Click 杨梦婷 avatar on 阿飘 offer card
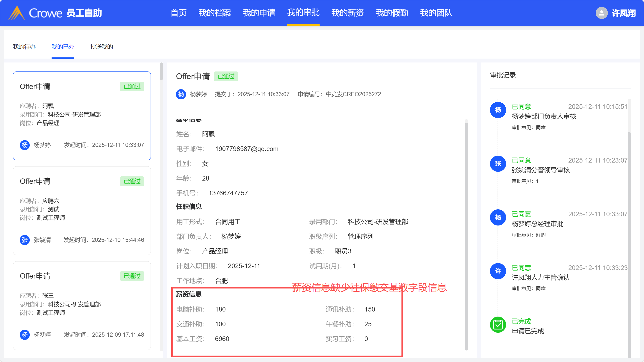The width and height of the screenshot is (644, 362). click(24, 145)
